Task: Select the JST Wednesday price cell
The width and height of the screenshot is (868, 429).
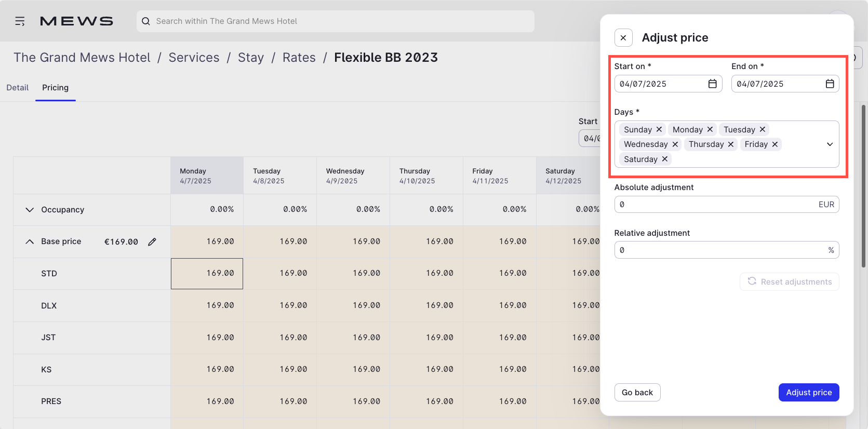Action: [x=353, y=338]
